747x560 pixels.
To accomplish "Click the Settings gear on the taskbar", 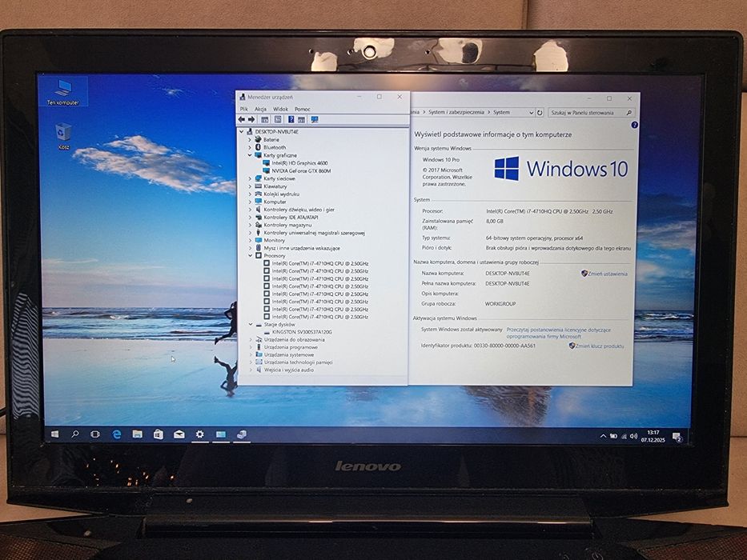I will (199, 434).
